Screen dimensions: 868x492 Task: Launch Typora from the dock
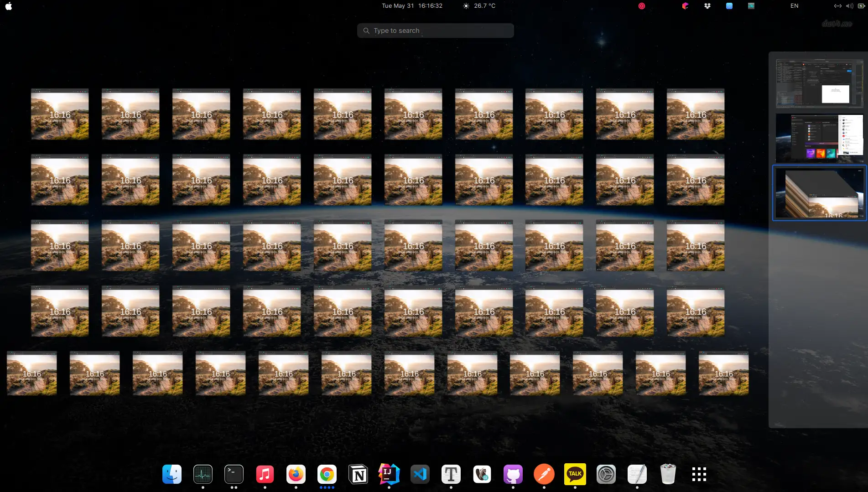pyautogui.click(x=451, y=474)
